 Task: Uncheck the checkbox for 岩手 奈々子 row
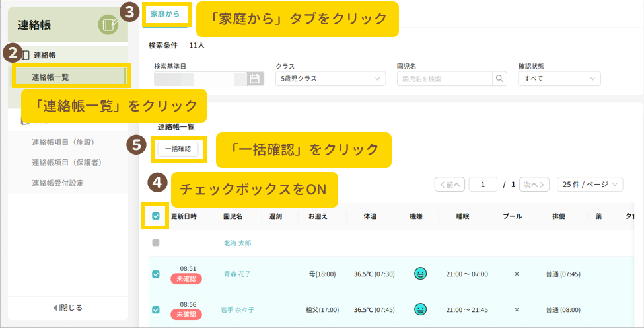pyautogui.click(x=156, y=309)
